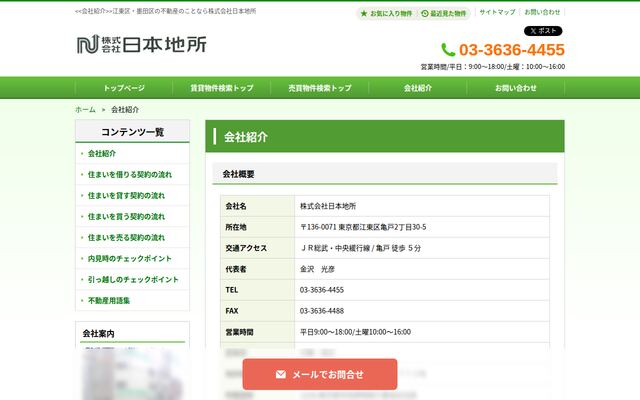
Task: Click the star icon for お気に入り物件
Action: click(x=364, y=13)
